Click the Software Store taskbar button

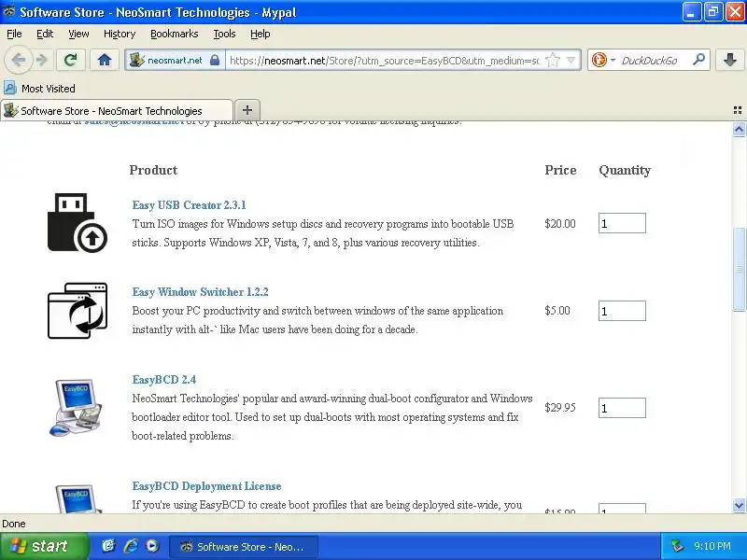click(244, 547)
